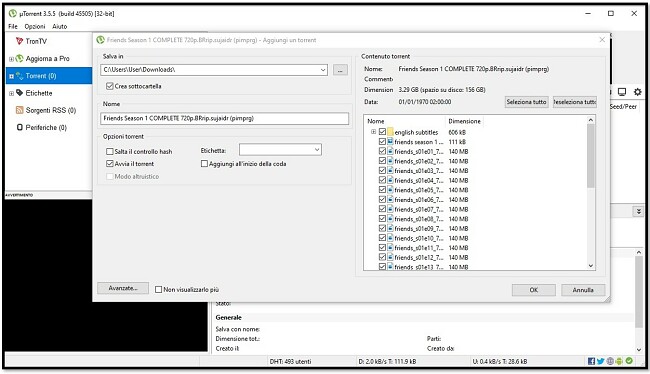This screenshot has height=374, width=650.
Task: Uncheck friends_s01e02 file checkbox
Action: (x=382, y=161)
